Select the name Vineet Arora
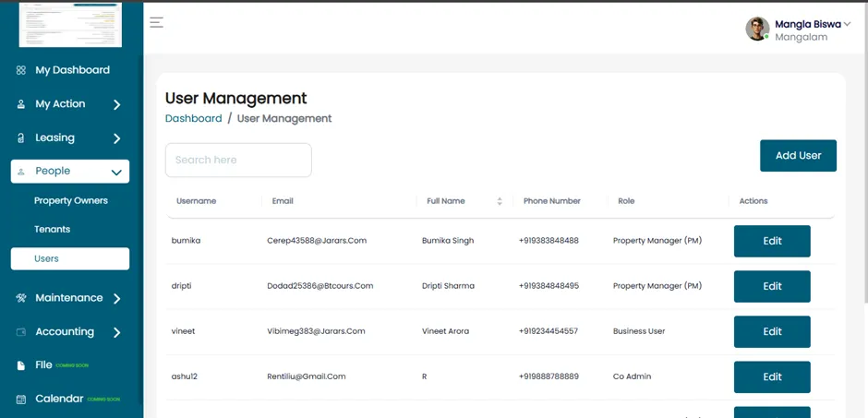This screenshot has height=418, width=868. 445,331
